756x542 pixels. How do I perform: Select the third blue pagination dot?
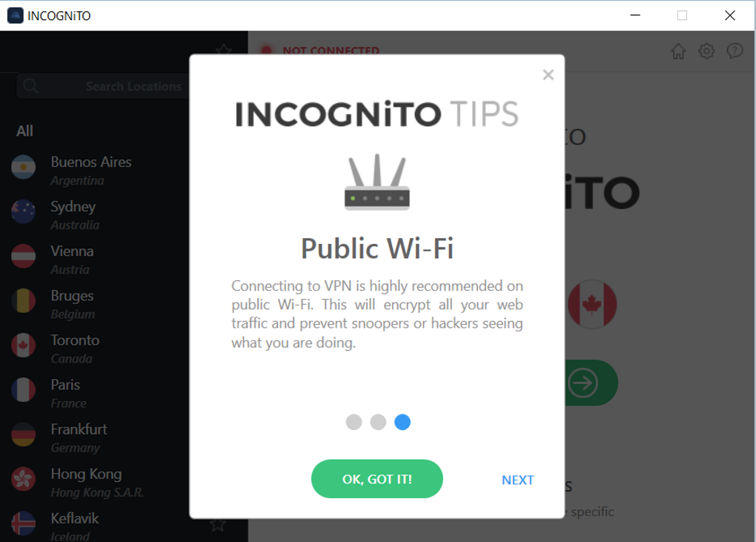402,422
